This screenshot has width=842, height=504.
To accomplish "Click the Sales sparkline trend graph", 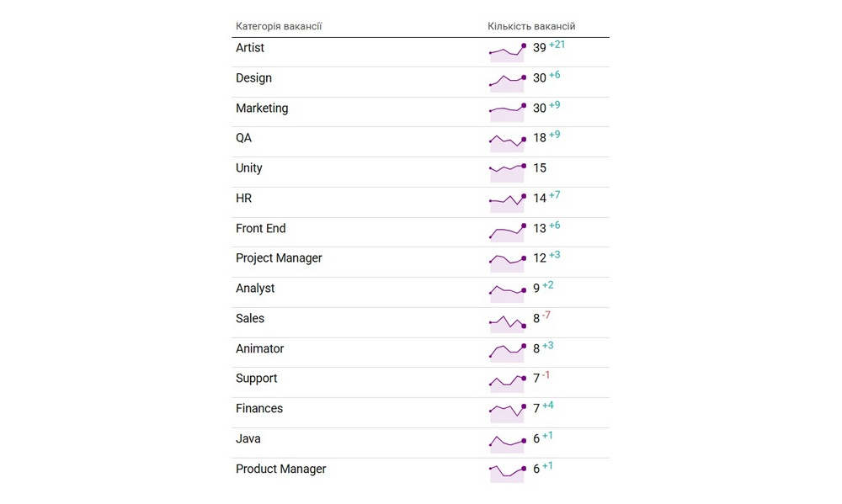I will click(508, 323).
